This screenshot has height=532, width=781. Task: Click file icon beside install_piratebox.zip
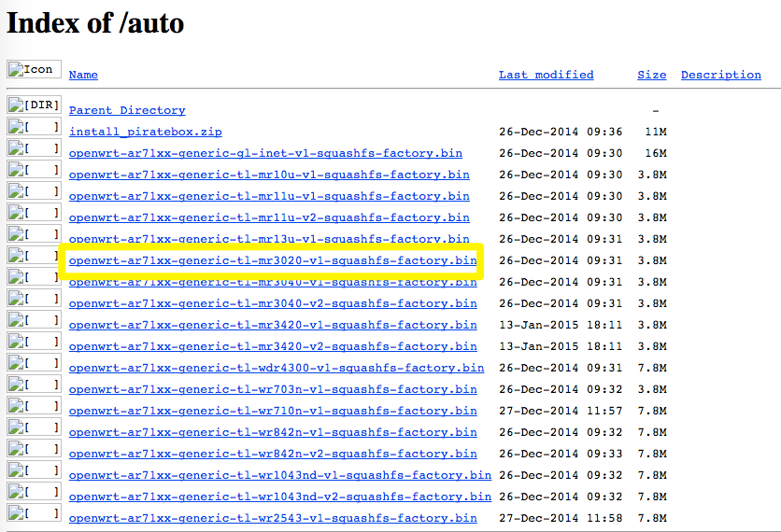[34, 126]
